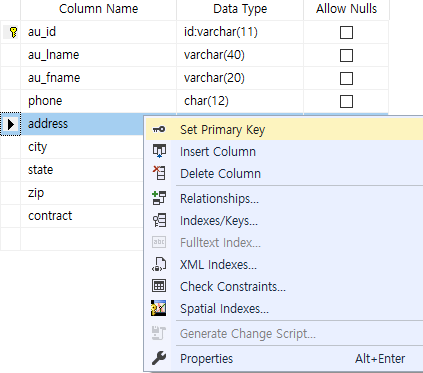Click the Properties wrench icon
The image size is (423, 373).
coord(159,358)
